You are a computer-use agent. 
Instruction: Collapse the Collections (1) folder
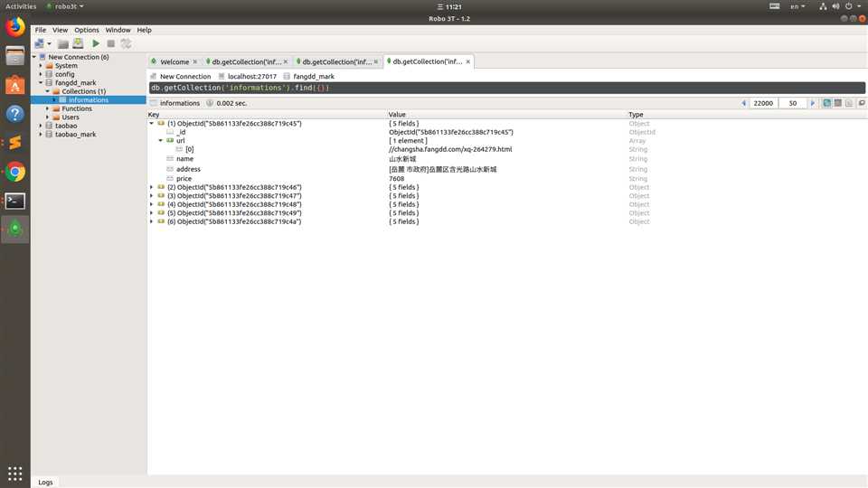click(48, 90)
